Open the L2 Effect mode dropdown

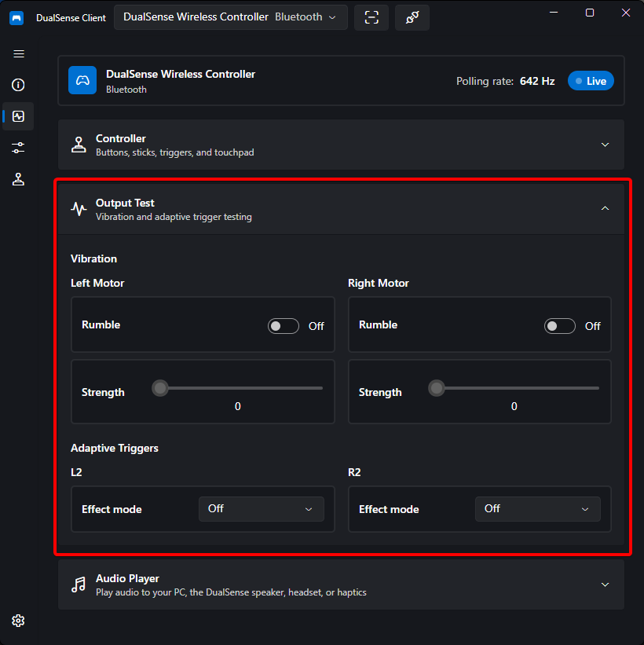262,509
